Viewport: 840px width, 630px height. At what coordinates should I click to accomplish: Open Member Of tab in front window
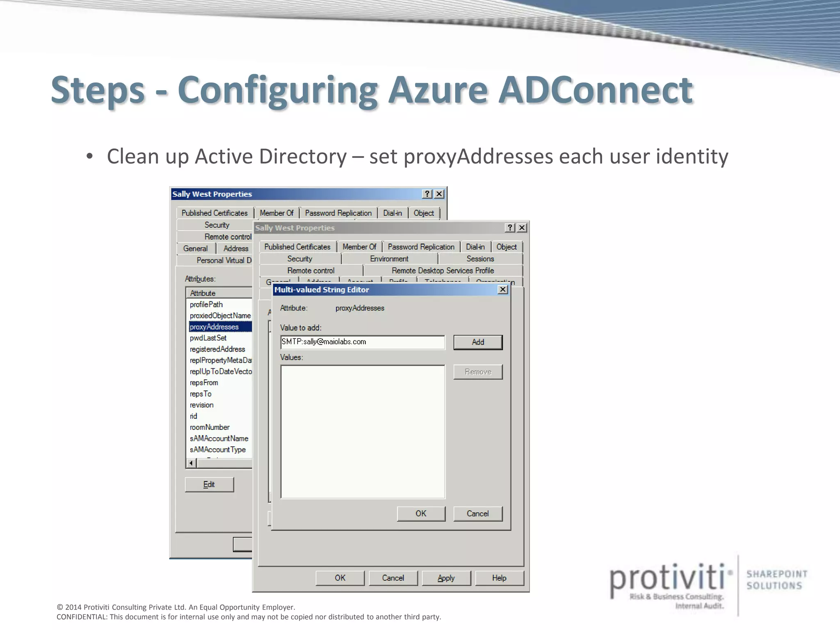(x=359, y=247)
